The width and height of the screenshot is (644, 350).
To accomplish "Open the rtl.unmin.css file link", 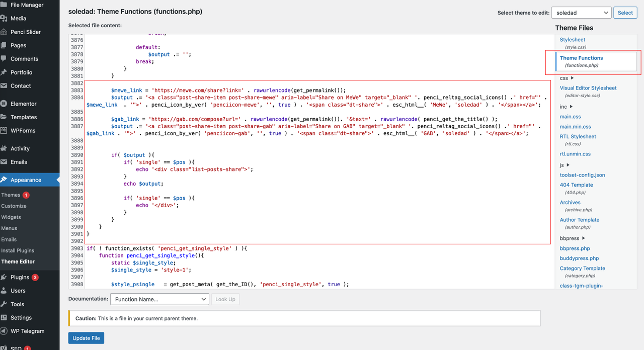I will coord(575,154).
